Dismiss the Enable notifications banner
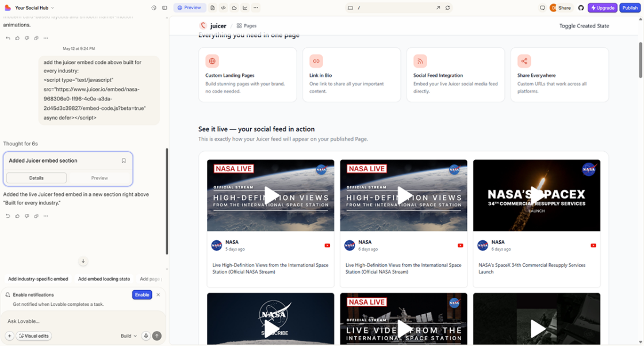 (158, 295)
